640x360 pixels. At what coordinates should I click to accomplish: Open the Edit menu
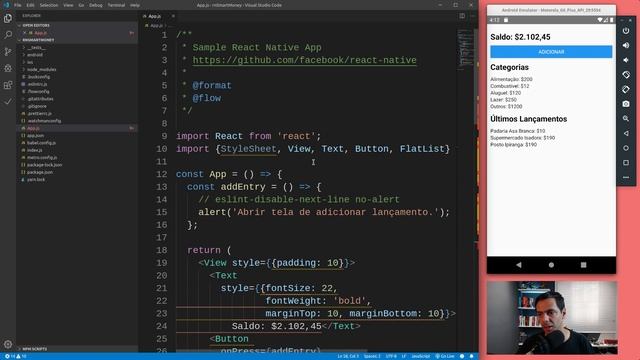[x=31, y=5]
